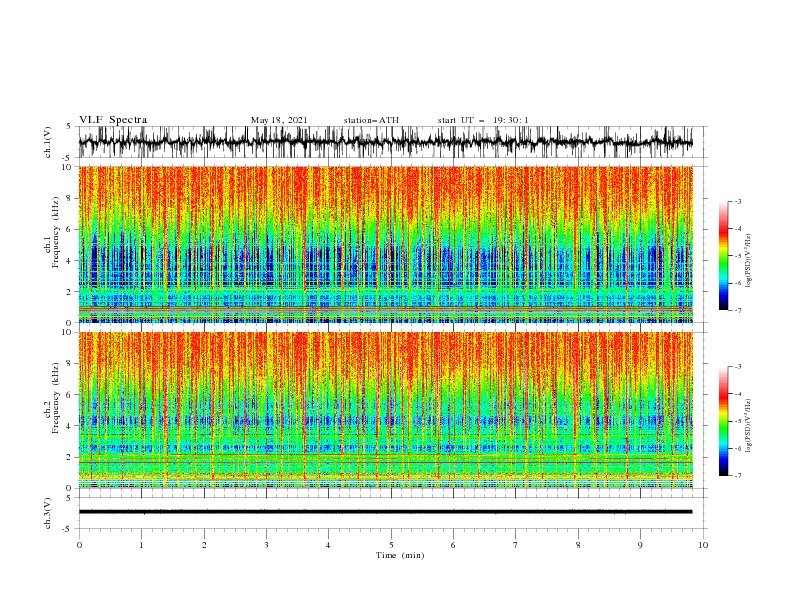Click the "Time (min)" axis title
Screen dimensions: 792x612
pyautogui.click(x=400, y=555)
